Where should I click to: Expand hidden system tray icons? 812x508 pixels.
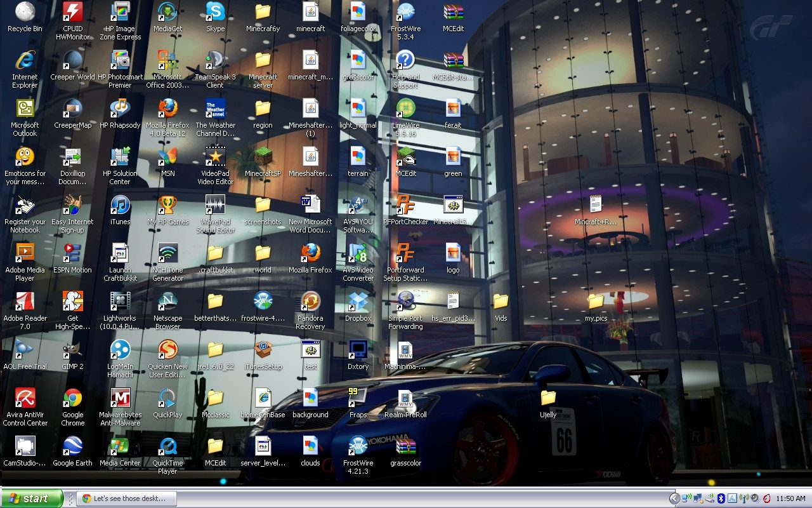(674, 498)
